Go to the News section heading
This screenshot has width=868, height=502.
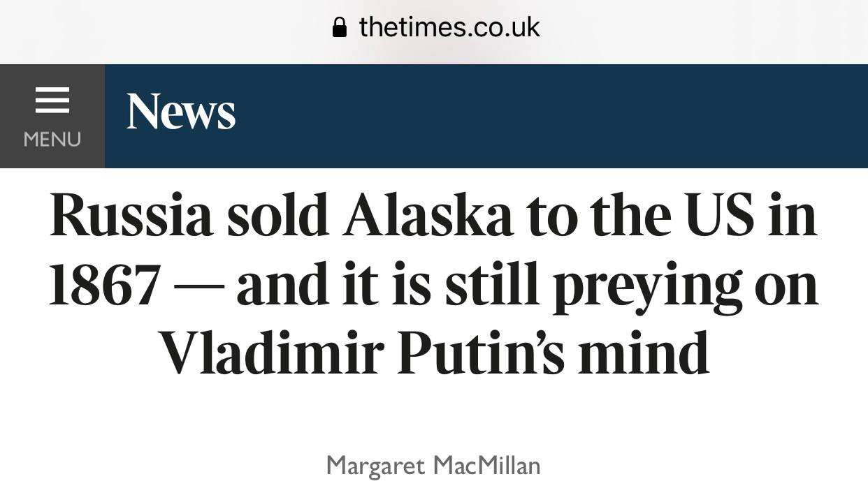[181, 112]
